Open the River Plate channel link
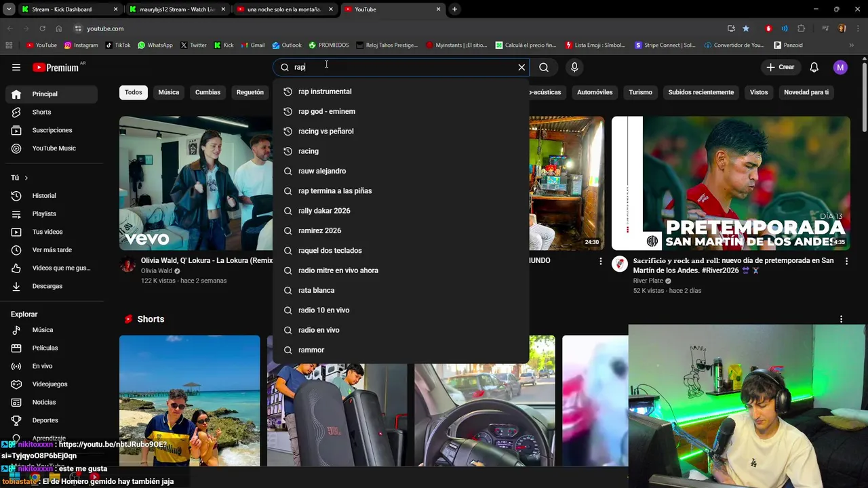This screenshot has width=868, height=488. pyautogui.click(x=648, y=281)
